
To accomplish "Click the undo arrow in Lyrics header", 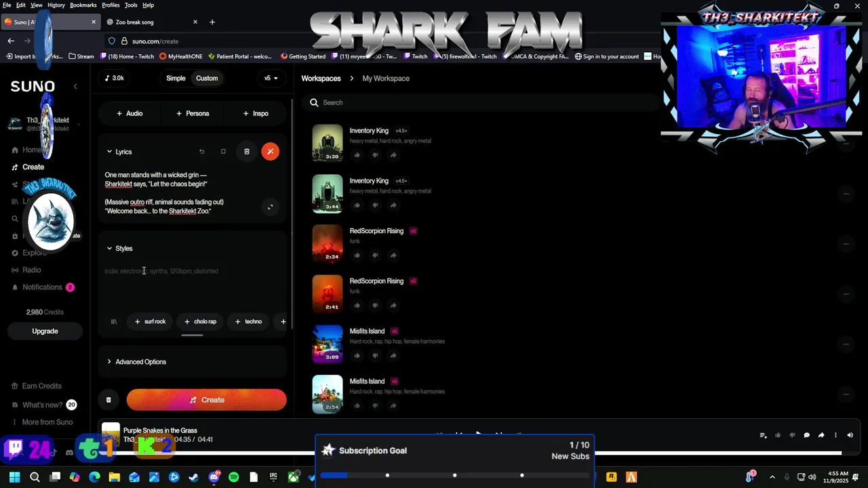I will pyautogui.click(x=201, y=152).
